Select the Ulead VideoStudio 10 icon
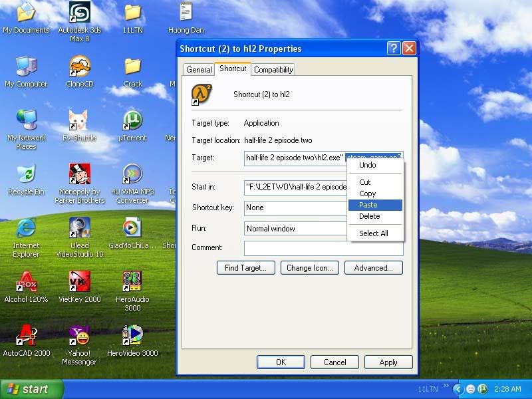The width and height of the screenshot is (532, 399). [80, 237]
